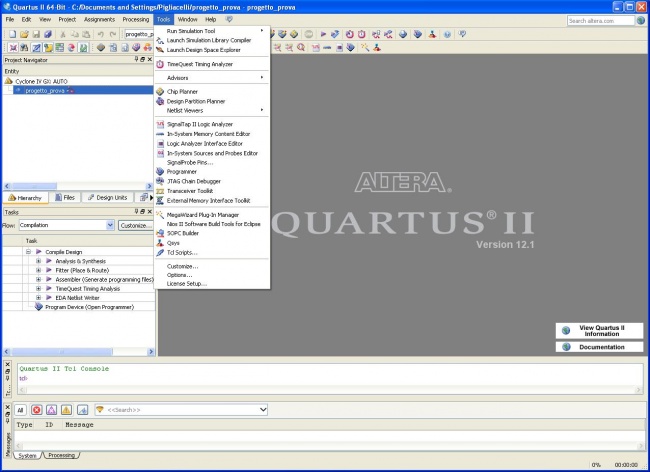Image resolution: width=650 pixels, height=472 pixels.
Task: Switch to the Files tab
Action: 65,198
